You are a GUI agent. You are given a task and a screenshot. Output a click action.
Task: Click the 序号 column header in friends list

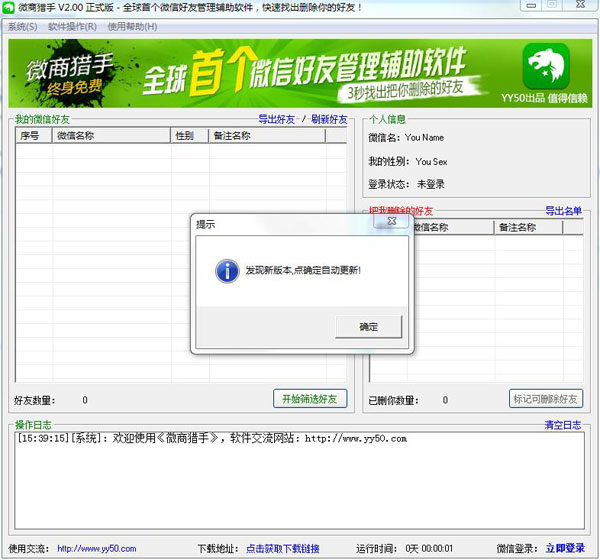click(34, 136)
